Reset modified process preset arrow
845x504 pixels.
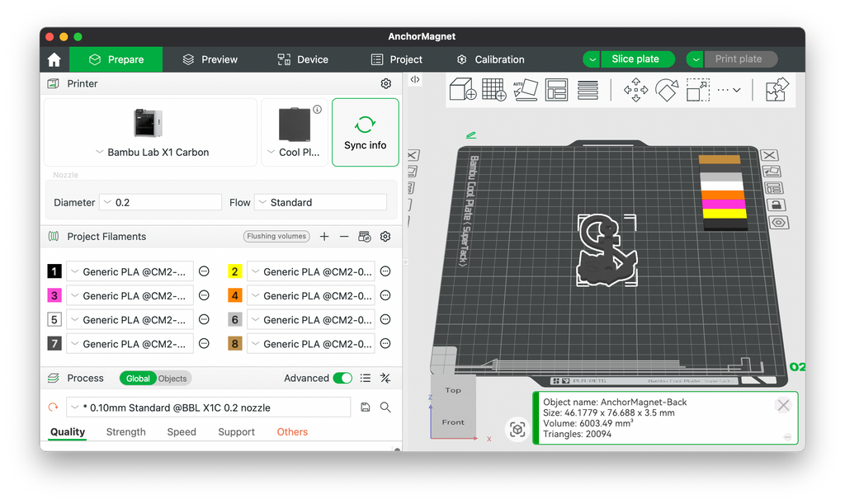pos(53,407)
